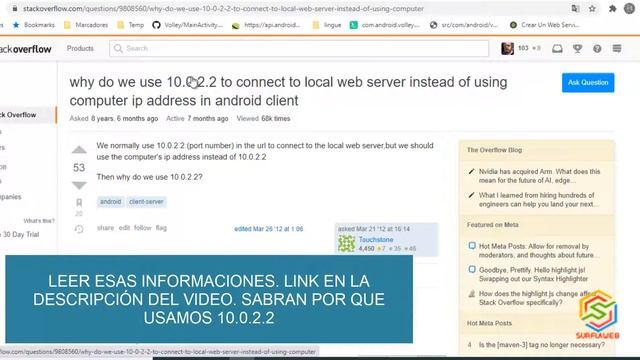640x360 pixels.
Task: Open Volley/MainActivity GitHub bookmark
Action: point(188,25)
